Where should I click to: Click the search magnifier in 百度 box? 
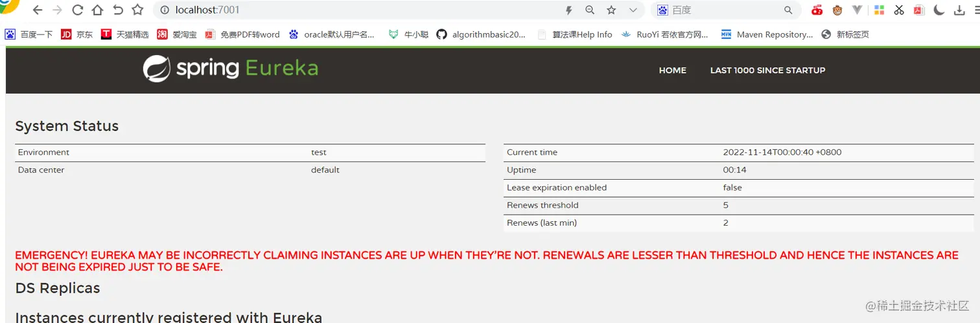coord(789,10)
